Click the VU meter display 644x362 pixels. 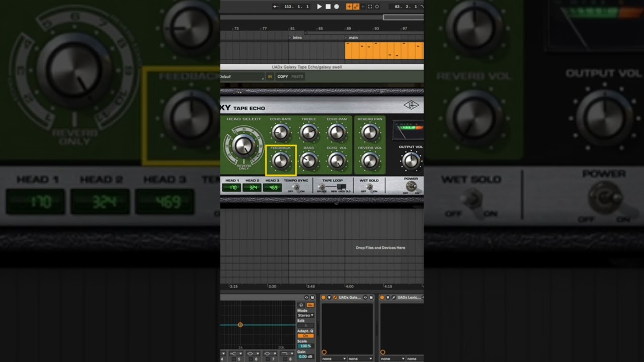[408, 130]
